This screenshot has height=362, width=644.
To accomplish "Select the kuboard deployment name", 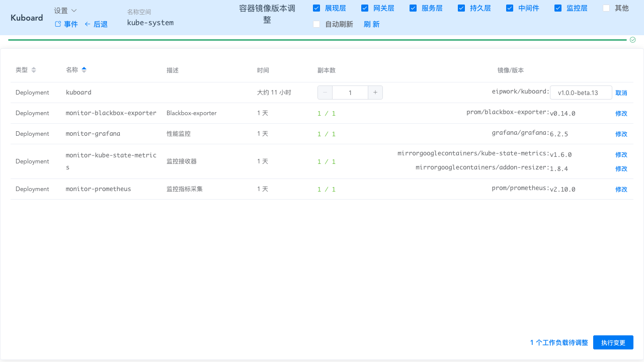I will pyautogui.click(x=78, y=93).
